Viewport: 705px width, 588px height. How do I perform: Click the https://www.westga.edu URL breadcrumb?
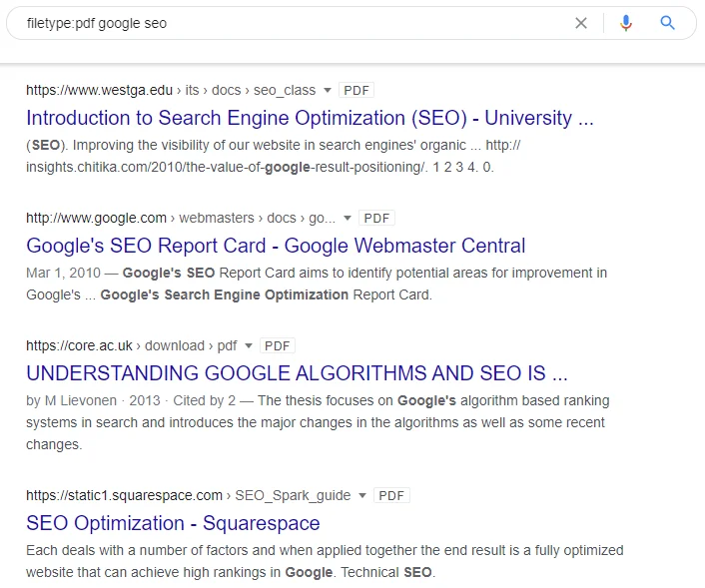pyautogui.click(x=98, y=90)
